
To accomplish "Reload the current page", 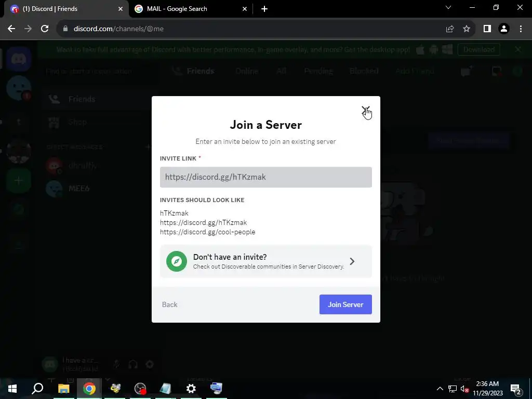I will point(45,29).
